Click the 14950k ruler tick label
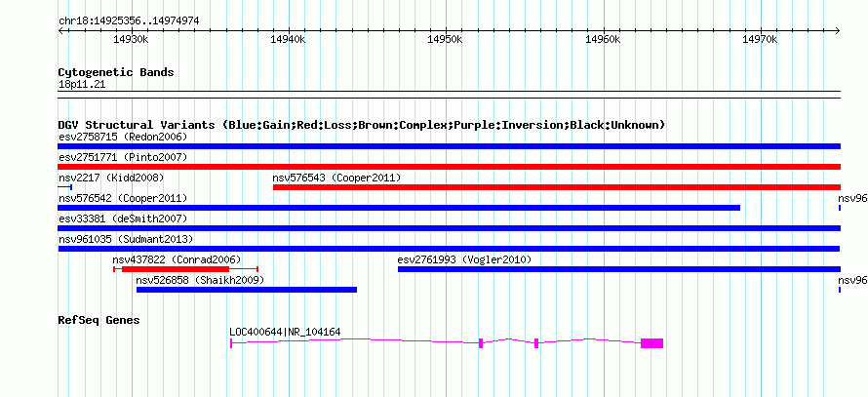 click(445, 39)
